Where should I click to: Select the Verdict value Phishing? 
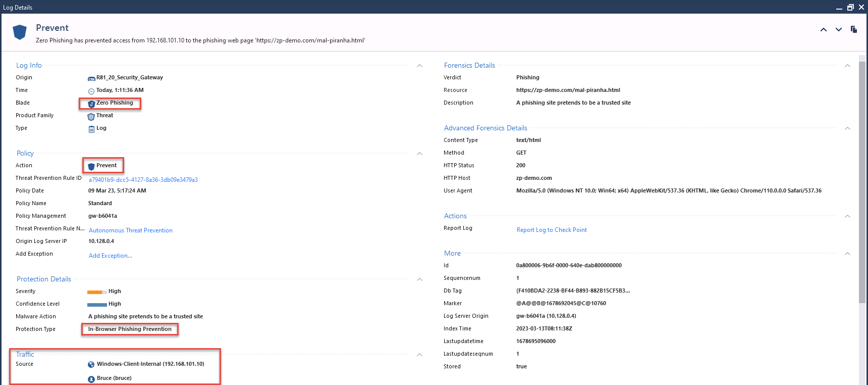[x=528, y=77]
